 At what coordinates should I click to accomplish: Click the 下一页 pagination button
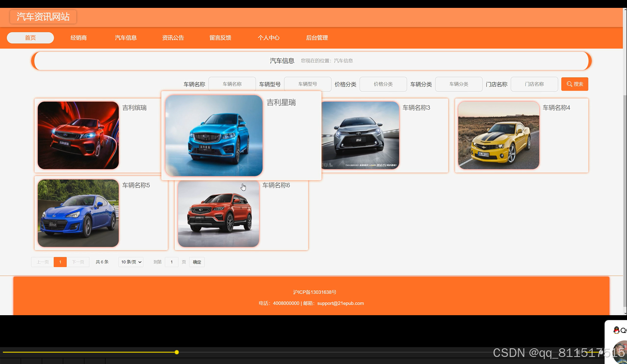(x=78, y=262)
